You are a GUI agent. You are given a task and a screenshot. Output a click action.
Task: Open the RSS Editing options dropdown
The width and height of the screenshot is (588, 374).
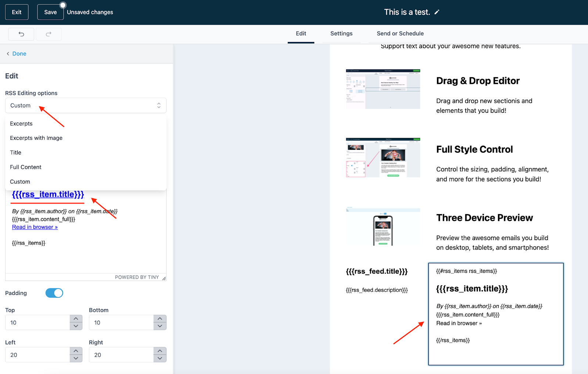[86, 106]
